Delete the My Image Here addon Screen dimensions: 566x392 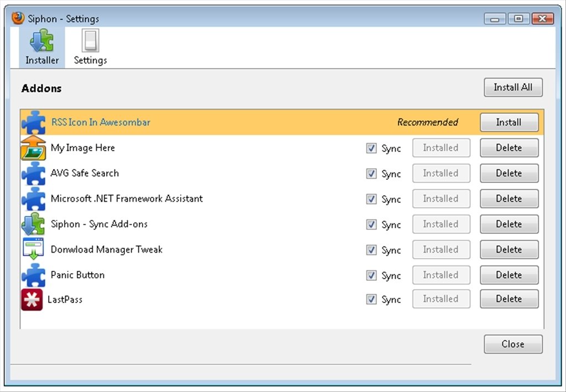(x=509, y=148)
